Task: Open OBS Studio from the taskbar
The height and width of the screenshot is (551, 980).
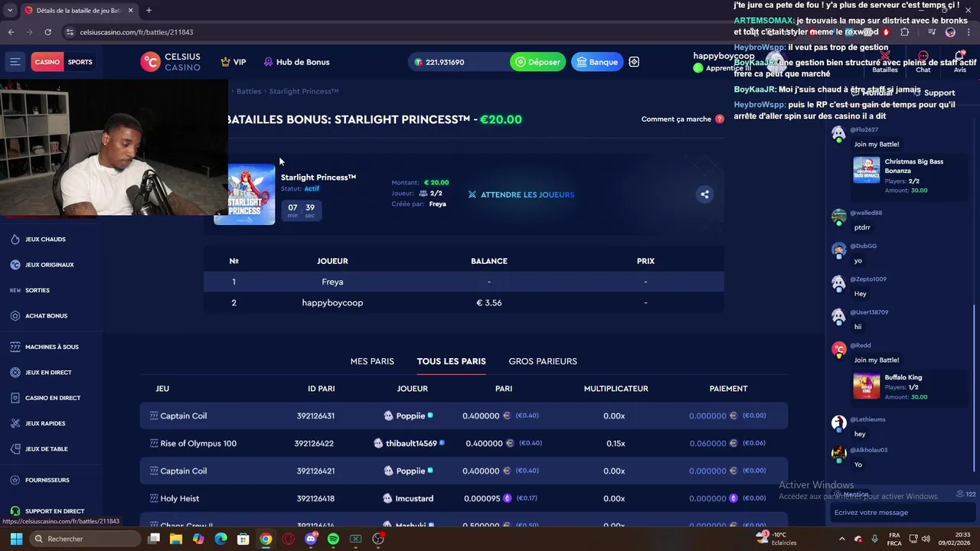Action: coord(378,539)
